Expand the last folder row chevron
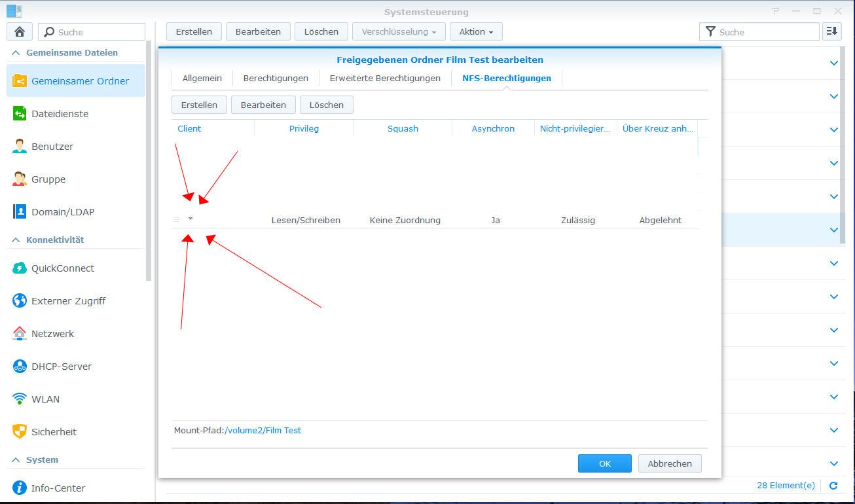This screenshot has width=855, height=504. click(x=834, y=464)
